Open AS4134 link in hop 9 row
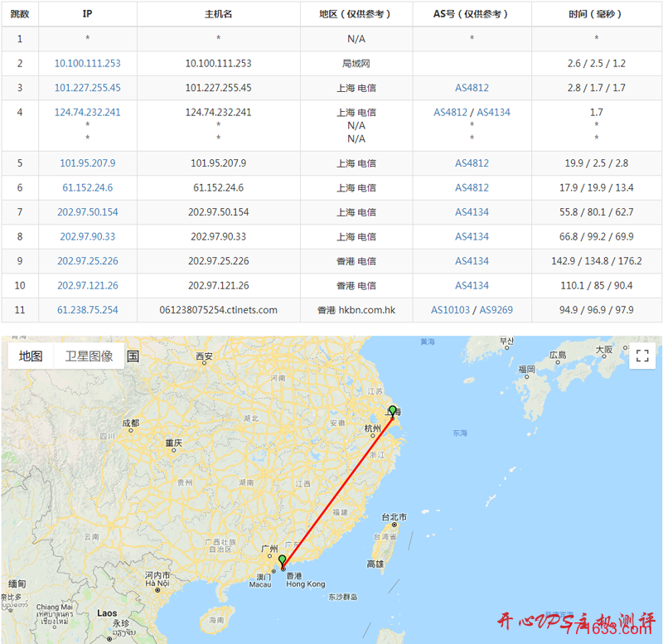 pos(472,261)
